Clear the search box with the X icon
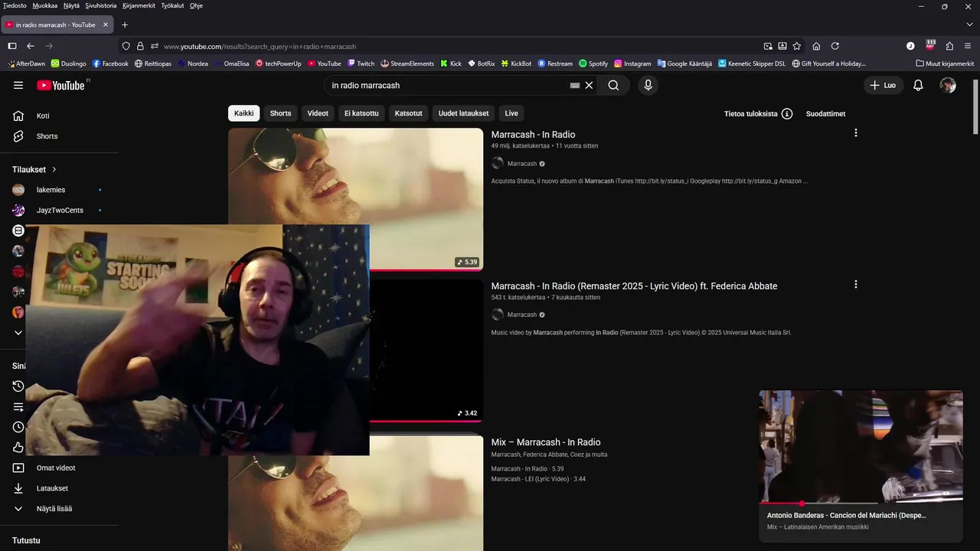Screen dimensions: 980x551 589,85
